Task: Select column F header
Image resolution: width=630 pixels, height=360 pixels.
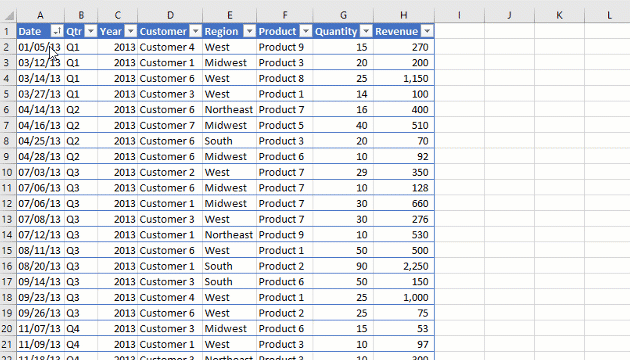Action: tap(284, 15)
